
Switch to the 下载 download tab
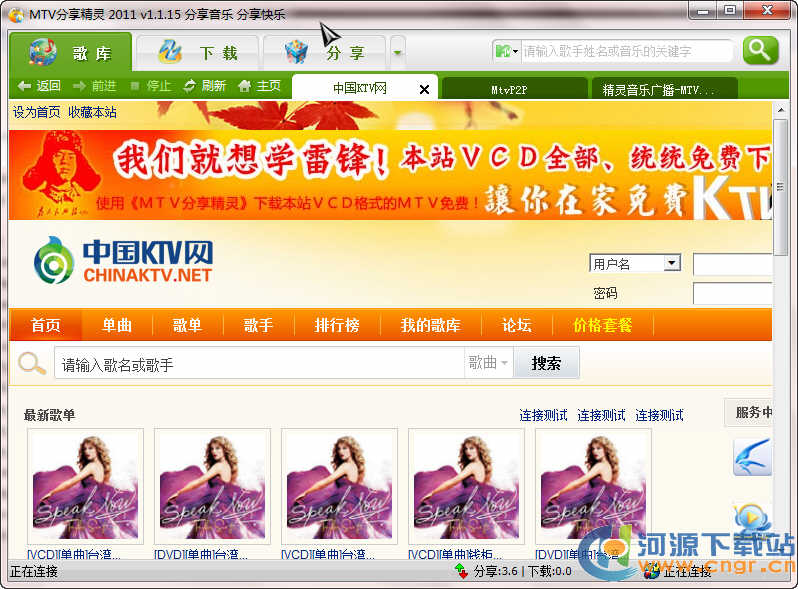[x=198, y=53]
